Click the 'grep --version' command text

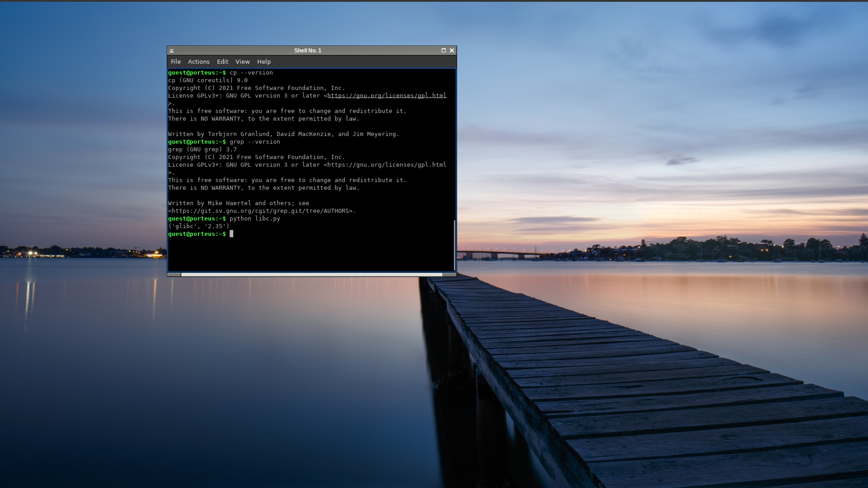[x=255, y=142]
